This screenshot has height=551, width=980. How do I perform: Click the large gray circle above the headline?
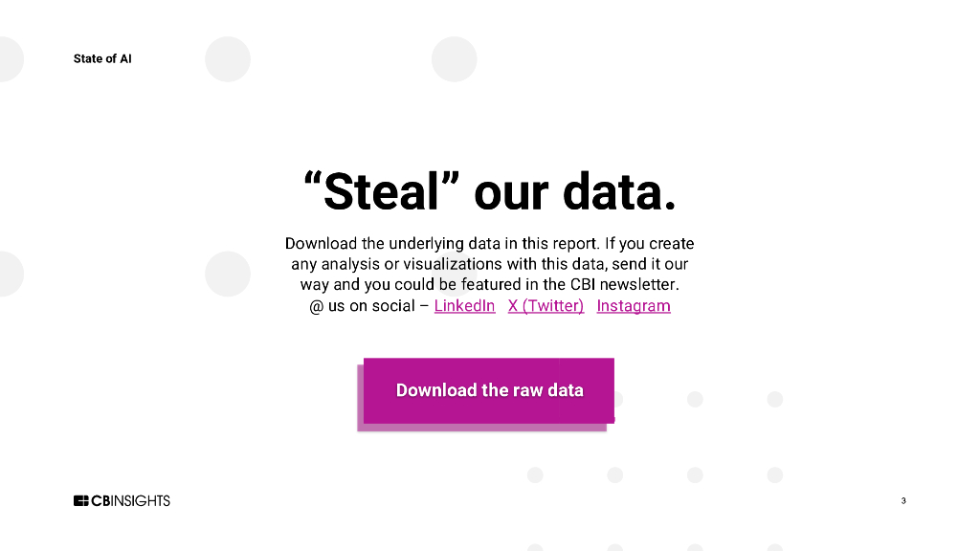coord(454,59)
